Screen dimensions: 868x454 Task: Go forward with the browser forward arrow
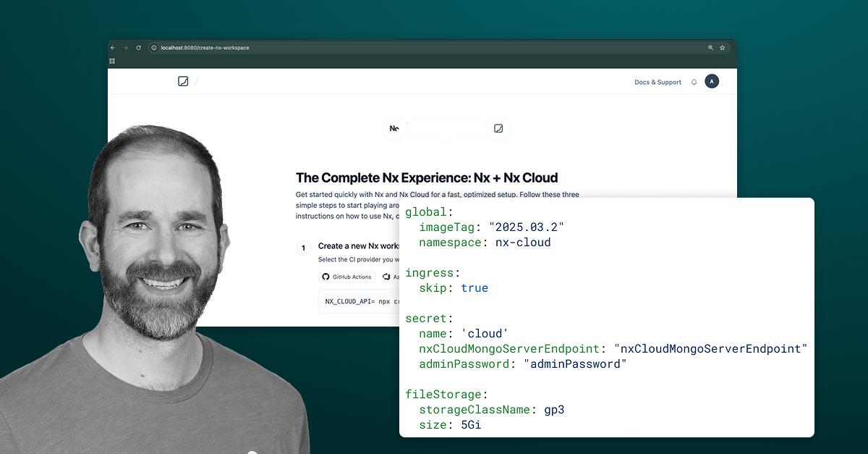124,48
